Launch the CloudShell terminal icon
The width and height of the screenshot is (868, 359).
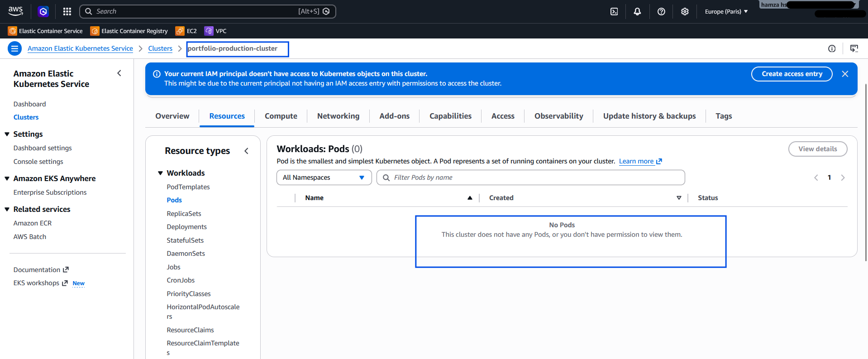point(614,11)
